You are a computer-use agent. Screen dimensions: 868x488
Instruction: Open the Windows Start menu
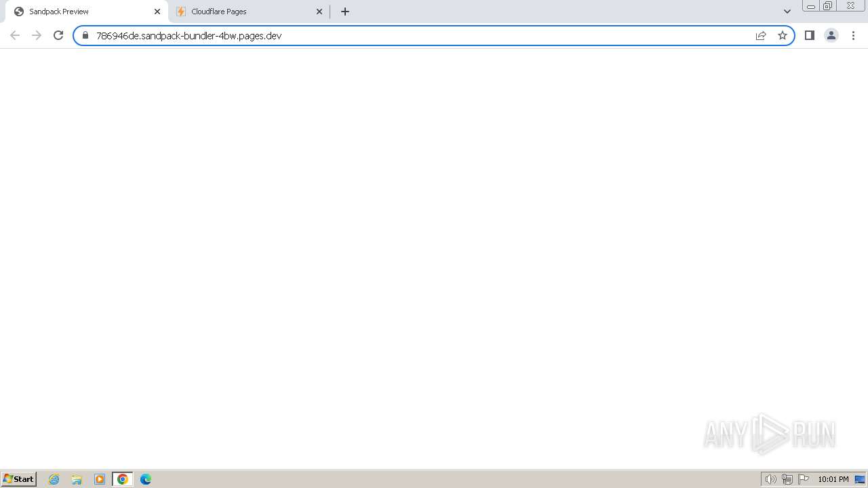18,479
